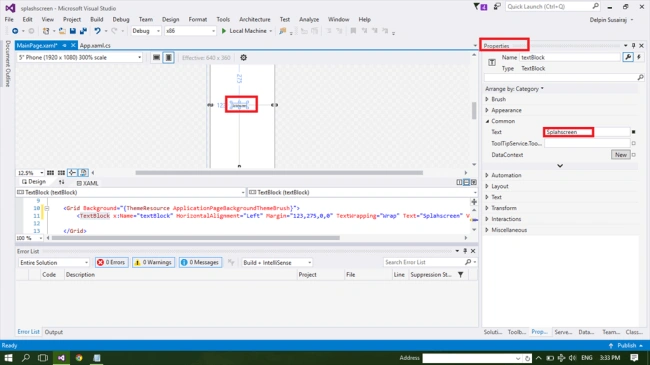Image resolution: width=650 pixels, height=365 pixels.
Task: Switch designer to portrait orientation
Action: pos(168,58)
